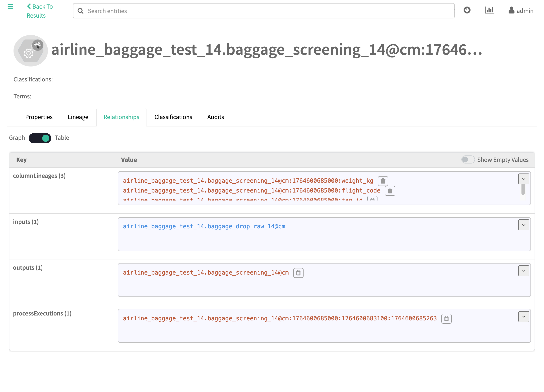Delete the processExecutions relationship entry
The image size is (544, 392).
coord(446,319)
